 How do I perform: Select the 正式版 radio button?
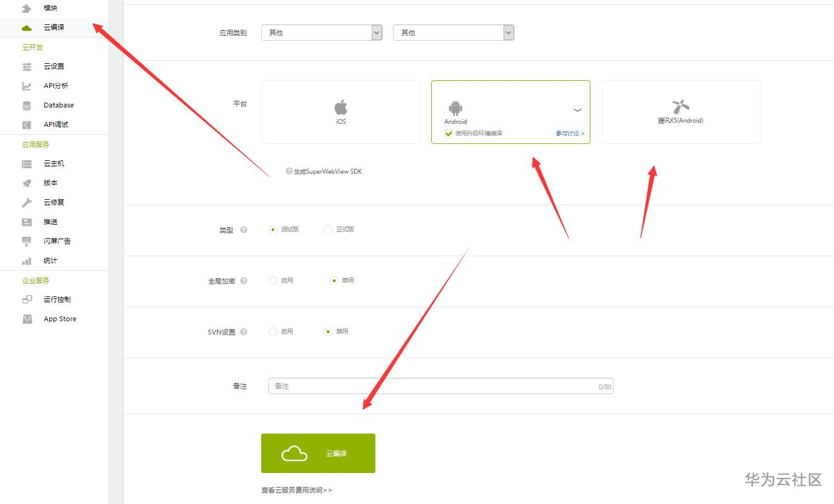click(328, 230)
